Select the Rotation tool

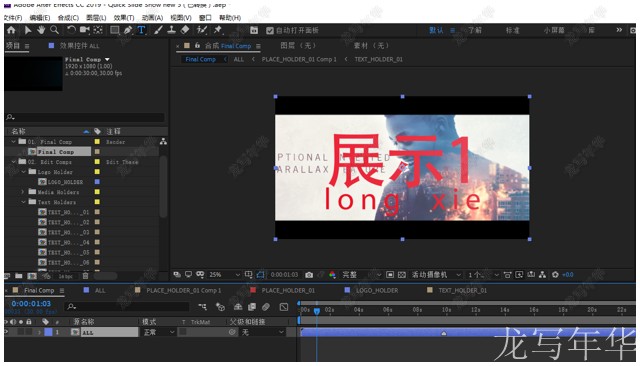coord(71,30)
